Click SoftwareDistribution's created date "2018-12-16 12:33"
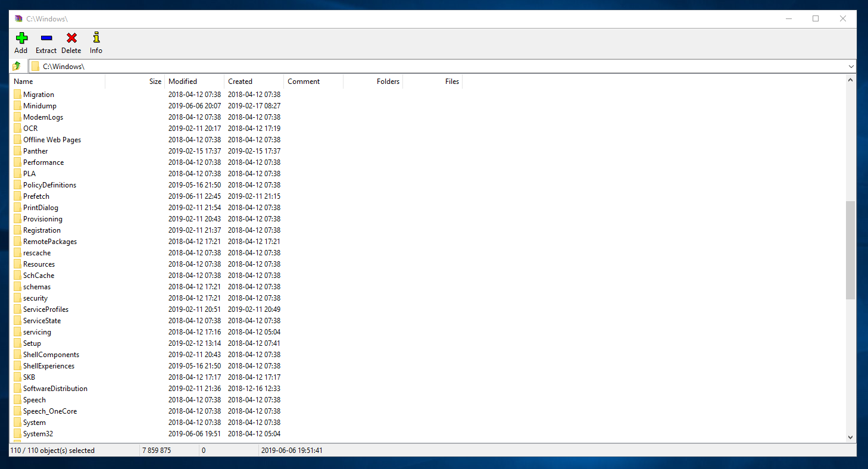Screen dimensions: 868x469 tap(254, 389)
